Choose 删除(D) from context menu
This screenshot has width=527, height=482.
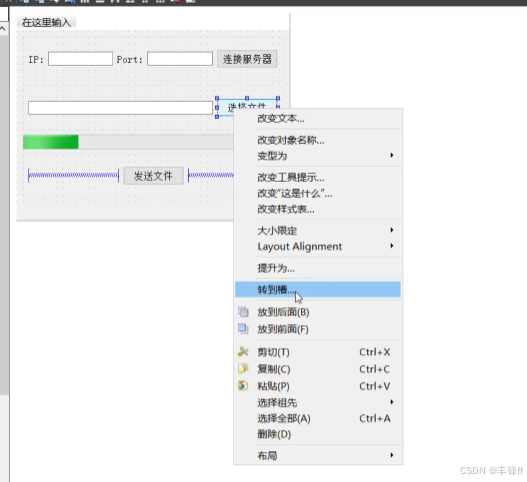(x=318, y=434)
